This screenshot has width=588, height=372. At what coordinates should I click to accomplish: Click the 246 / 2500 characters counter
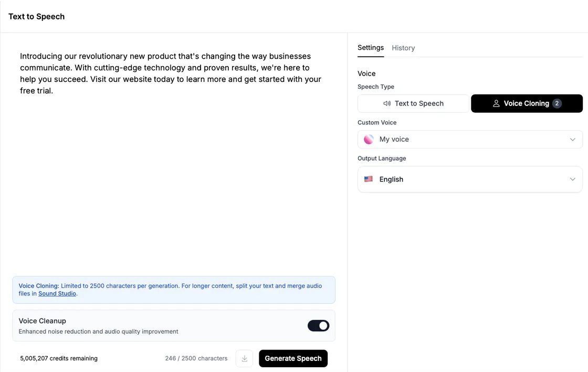pyautogui.click(x=196, y=358)
